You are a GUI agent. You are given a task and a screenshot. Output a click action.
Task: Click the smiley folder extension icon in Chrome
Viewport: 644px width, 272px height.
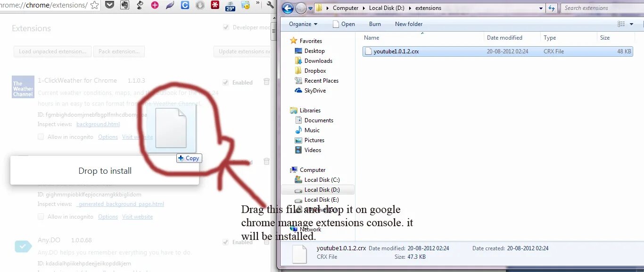[x=245, y=5]
